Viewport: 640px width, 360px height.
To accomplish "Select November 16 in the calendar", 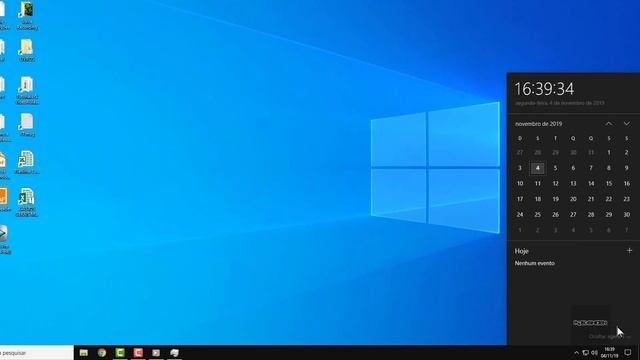I will (x=627, y=184).
